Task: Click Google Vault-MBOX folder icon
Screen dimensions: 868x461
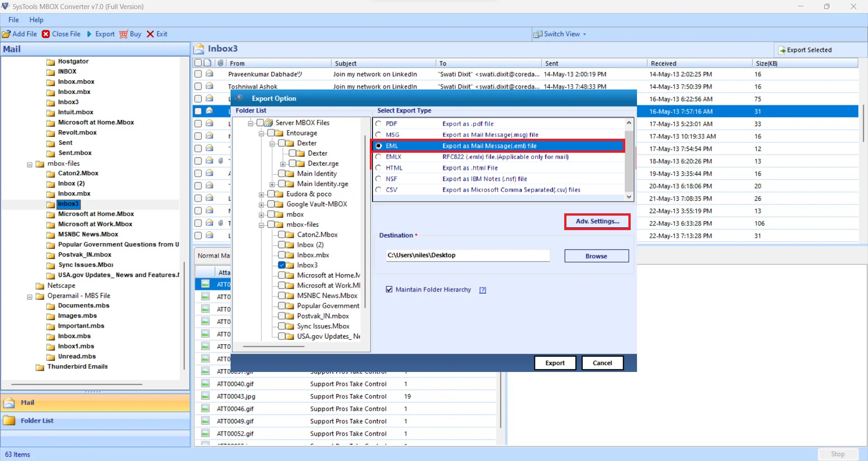Action: (279, 204)
